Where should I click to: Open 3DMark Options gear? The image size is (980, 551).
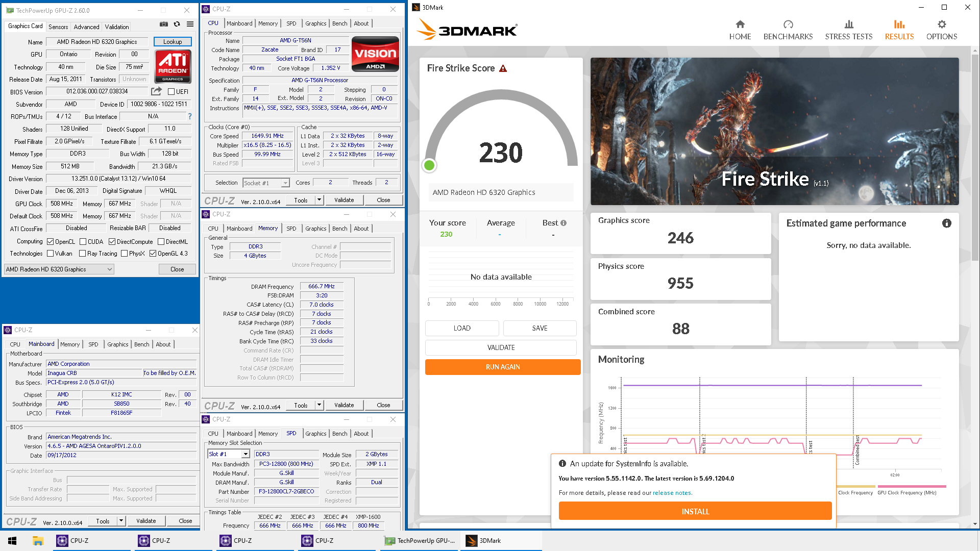click(x=941, y=30)
